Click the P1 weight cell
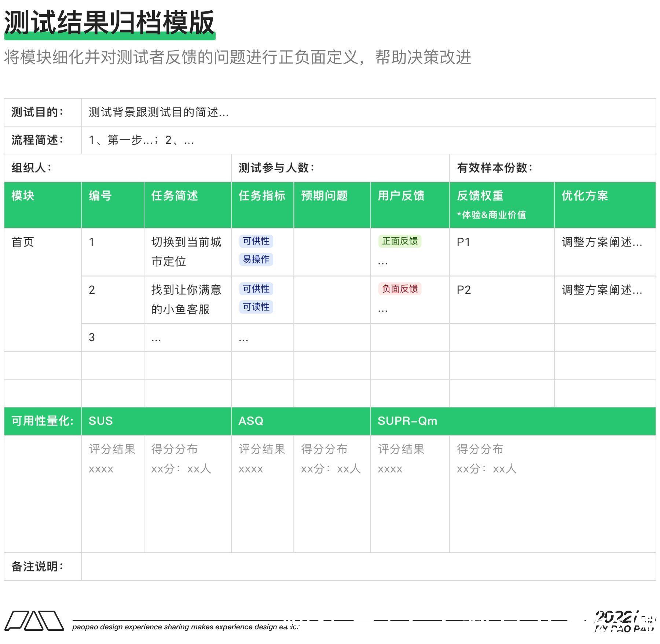Screen dimensions: 660x644 click(502, 252)
